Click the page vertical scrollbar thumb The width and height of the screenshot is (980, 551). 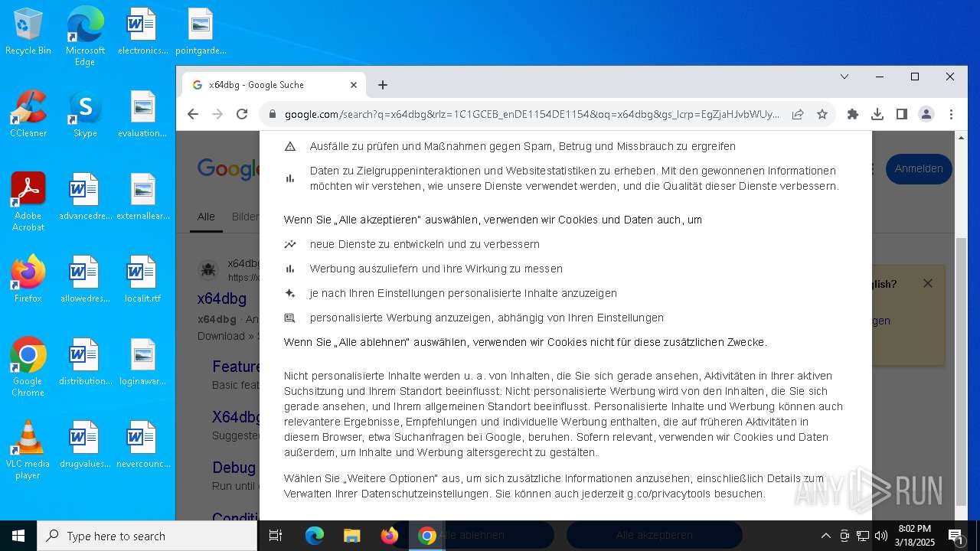point(962,371)
